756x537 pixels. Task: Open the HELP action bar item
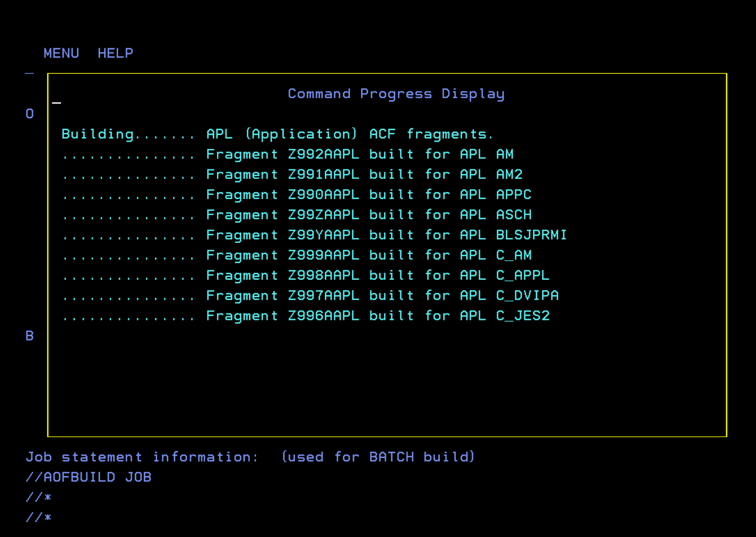click(116, 53)
